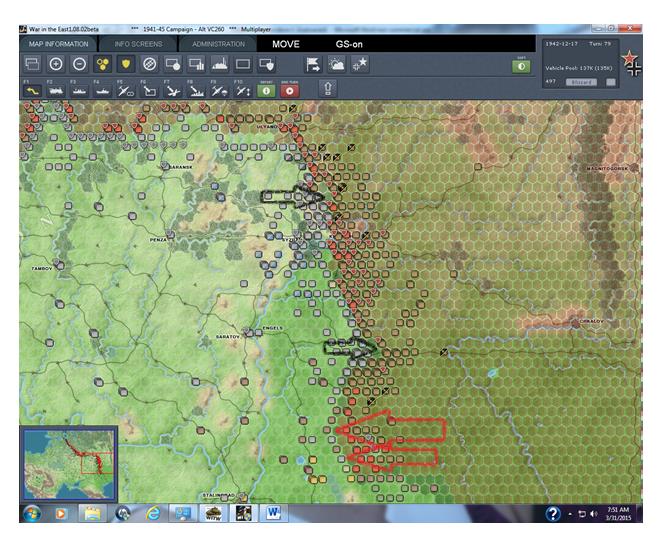Switch to the Info Screens tab
This screenshot has width=666, height=560.
pyautogui.click(x=138, y=44)
